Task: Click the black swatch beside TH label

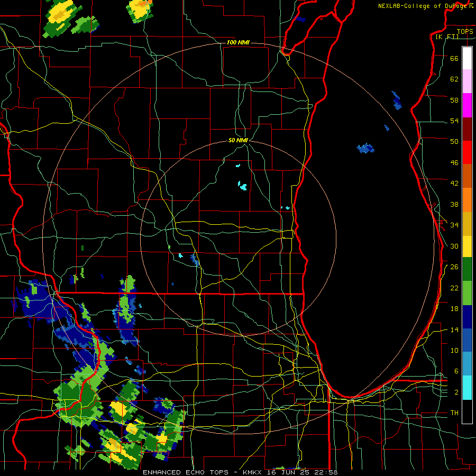Action: pyautogui.click(x=467, y=411)
